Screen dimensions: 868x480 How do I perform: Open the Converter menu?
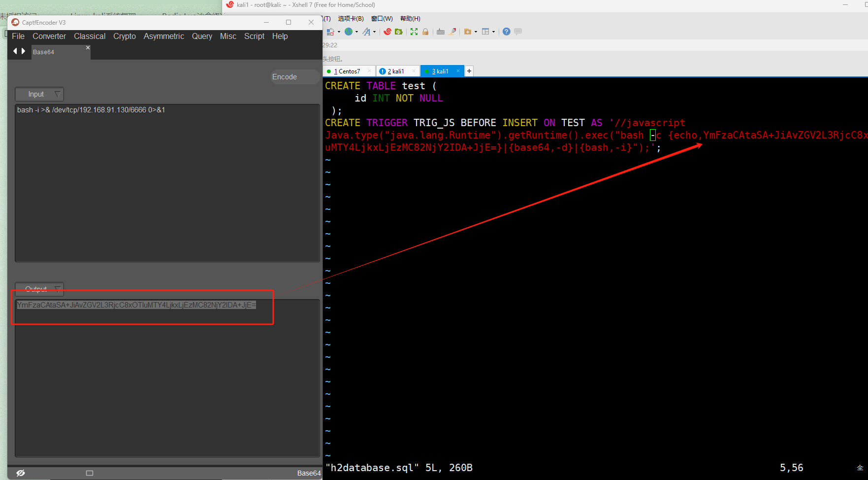[49, 36]
